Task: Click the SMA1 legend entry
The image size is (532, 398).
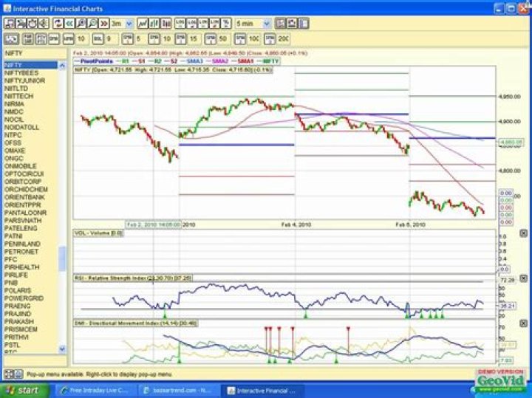Action: tap(242, 61)
